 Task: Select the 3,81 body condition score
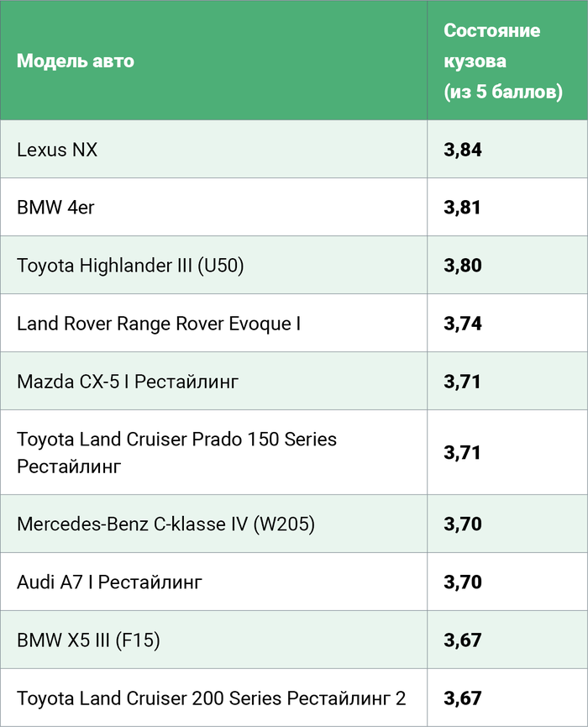pyautogui.click(x=462, y=207)
